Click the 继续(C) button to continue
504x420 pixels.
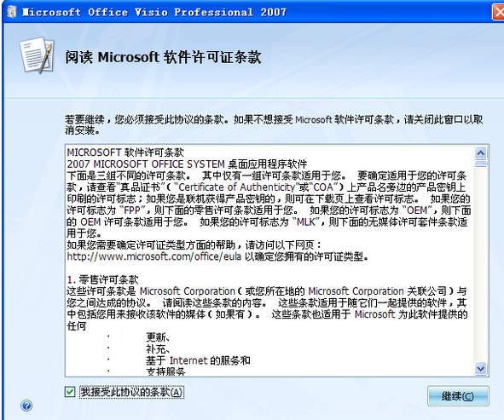(x=458, y=396)
